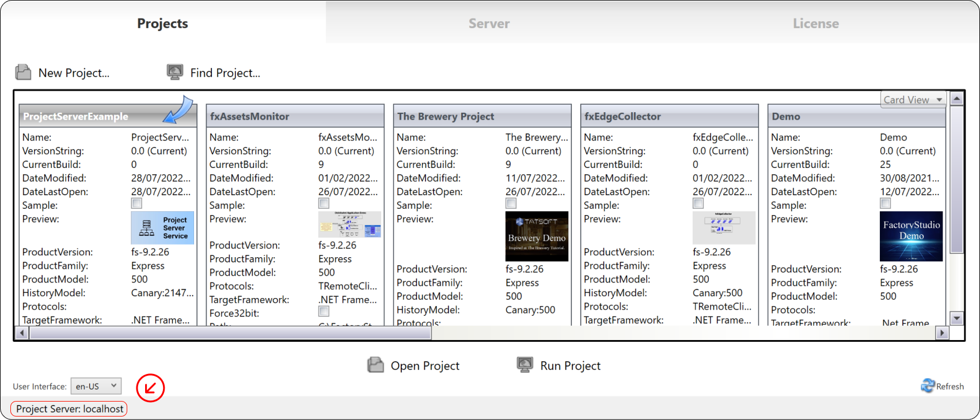
Task: Click the FactoryStudio Demo preview thumbnail
Action: (911, 236)
